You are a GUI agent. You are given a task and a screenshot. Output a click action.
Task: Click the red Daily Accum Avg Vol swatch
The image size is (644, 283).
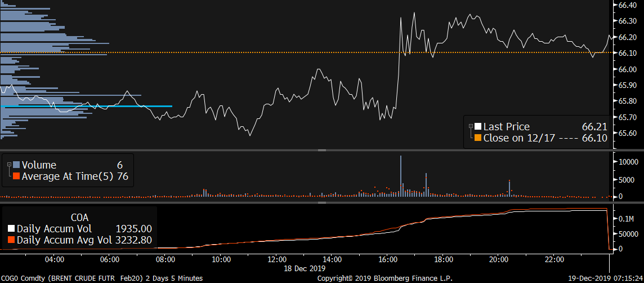pyautogui.click(x=11, y=240)
